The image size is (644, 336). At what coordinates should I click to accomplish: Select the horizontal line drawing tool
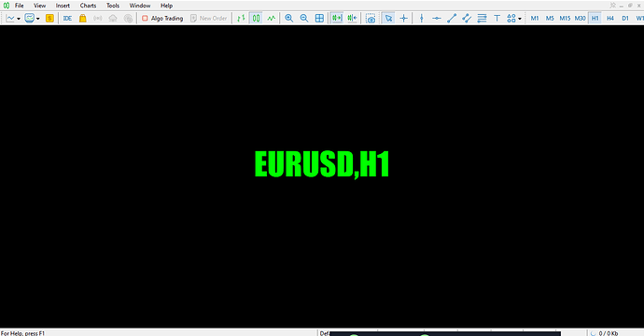[x=437, y=18]
